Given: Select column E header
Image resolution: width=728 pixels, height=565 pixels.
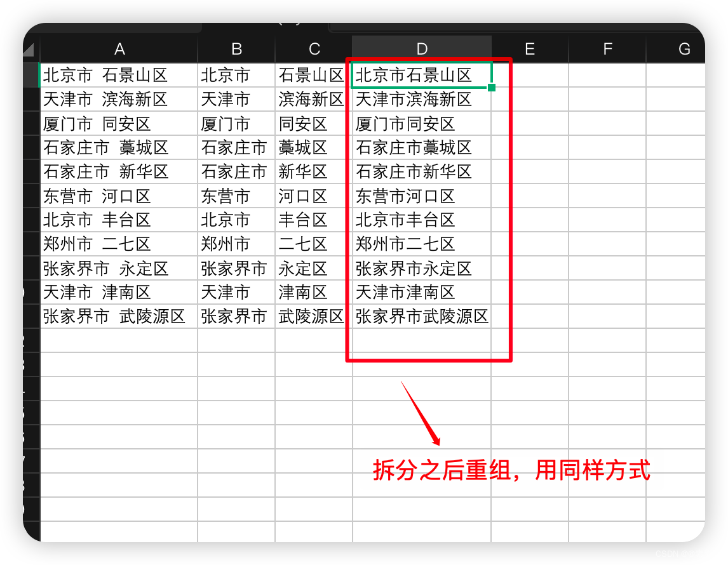Looking at the screenshot, I should point(529,49).
